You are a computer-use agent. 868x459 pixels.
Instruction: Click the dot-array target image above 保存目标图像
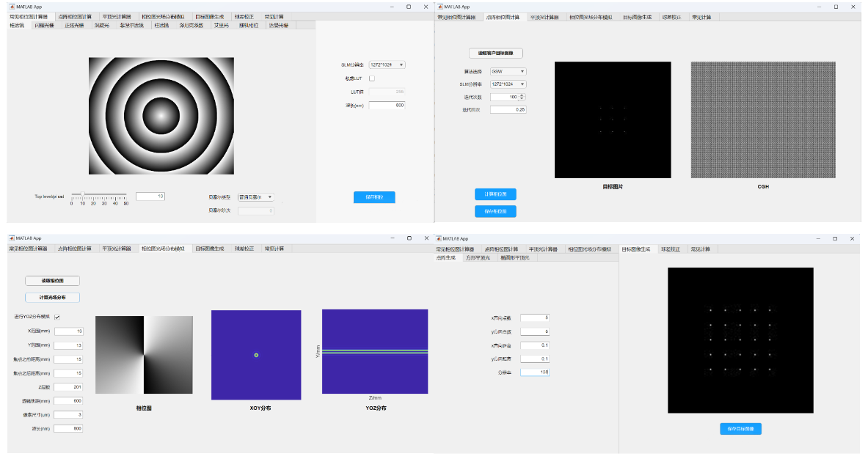740,341
